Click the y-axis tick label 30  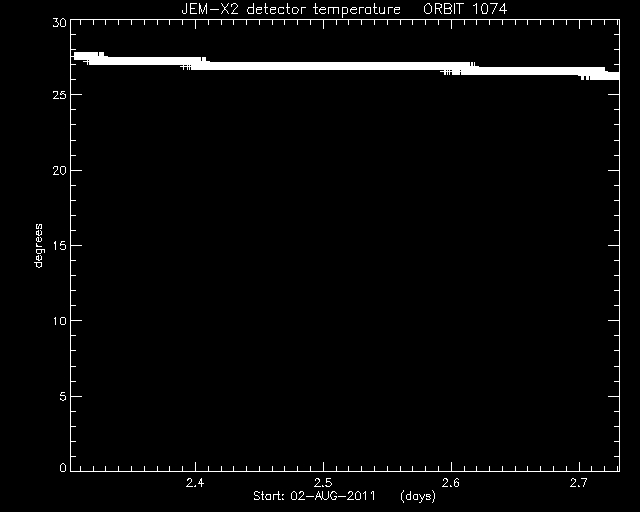pos(59,22)
